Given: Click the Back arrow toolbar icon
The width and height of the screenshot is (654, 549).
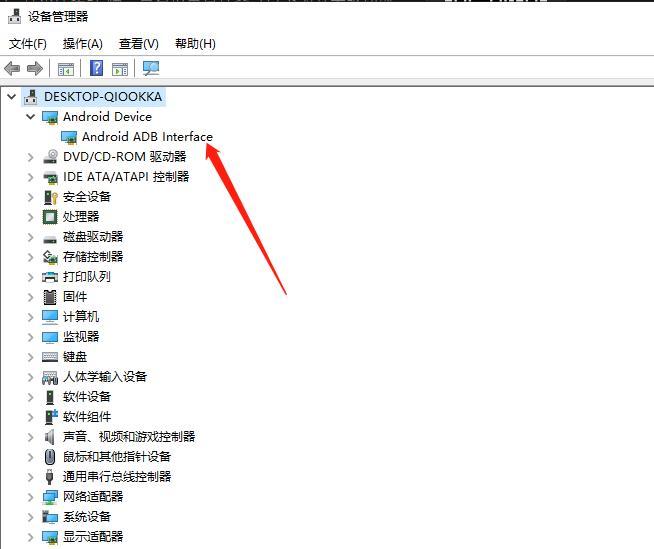Looking at the screenshot, I should coord(12,68).
